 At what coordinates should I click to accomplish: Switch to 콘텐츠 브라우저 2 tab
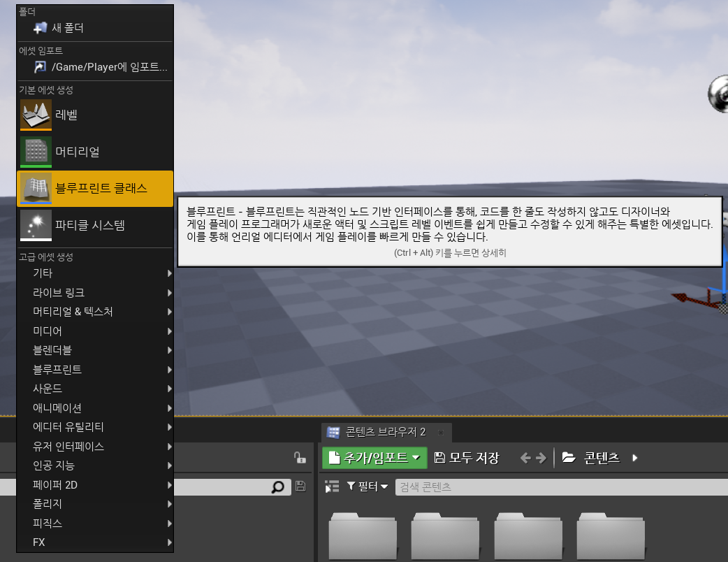[x=386, y=433]
